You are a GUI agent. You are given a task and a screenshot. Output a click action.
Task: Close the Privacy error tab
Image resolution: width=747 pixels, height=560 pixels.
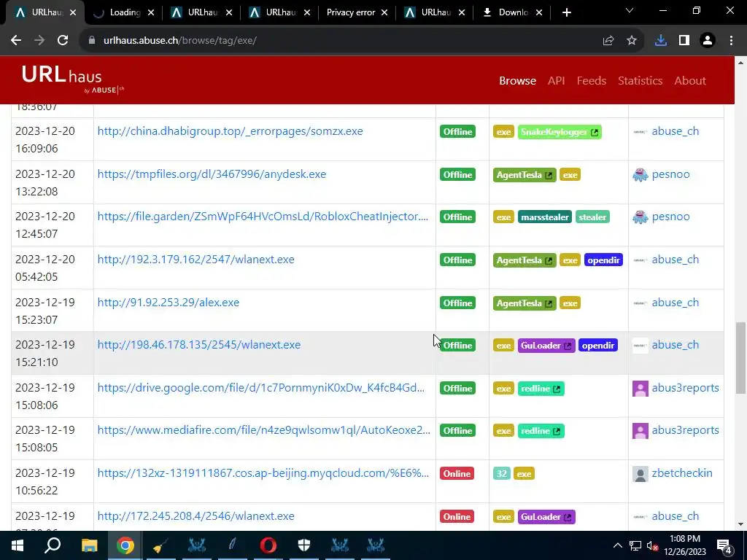pyautogui.click(x=384, y=12)
